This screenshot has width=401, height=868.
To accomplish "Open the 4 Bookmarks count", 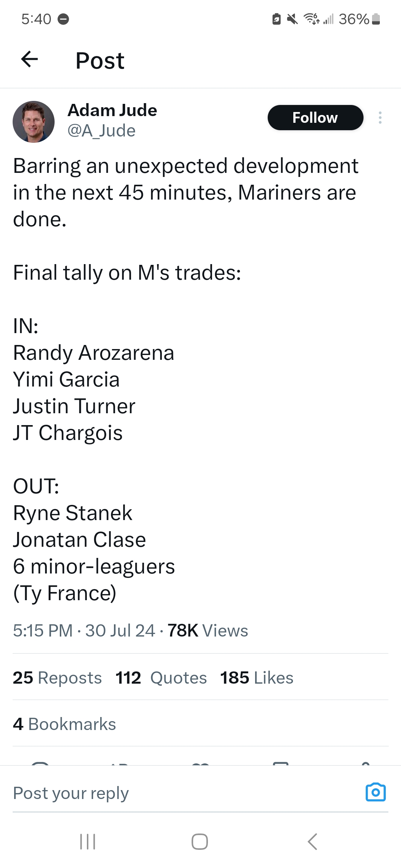I will point(64,724).
